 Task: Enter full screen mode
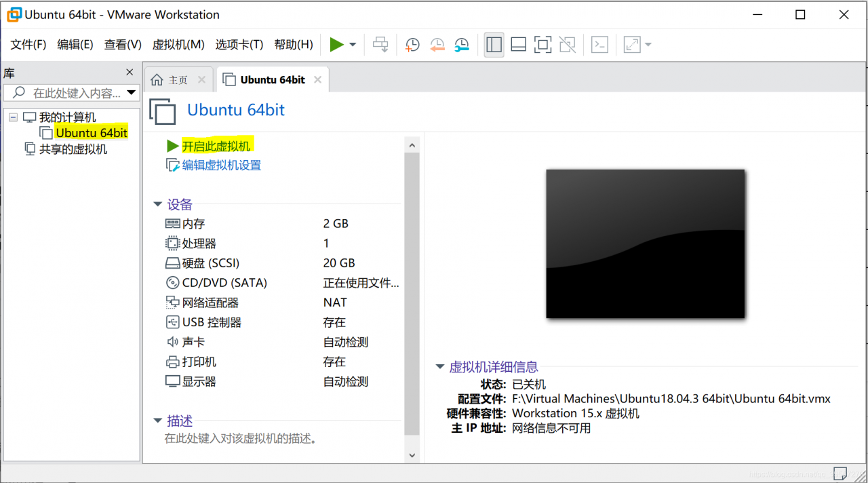coord(542,44)
